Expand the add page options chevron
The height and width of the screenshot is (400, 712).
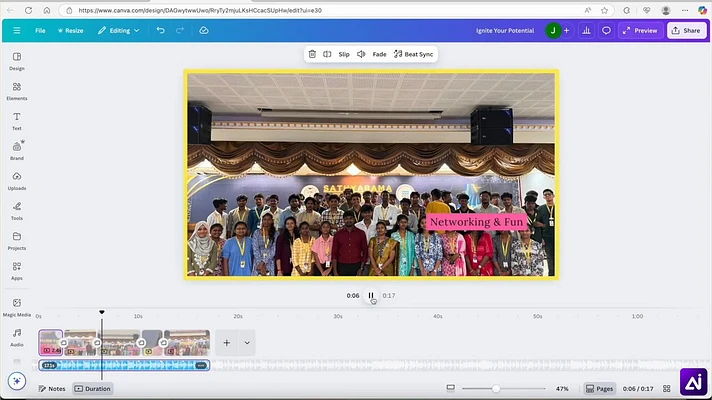247,343
